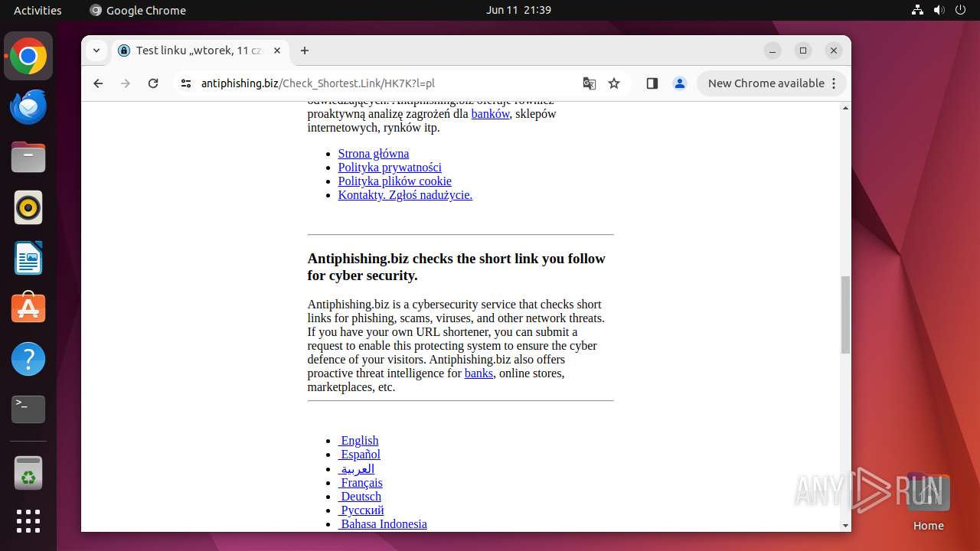This screenshot has width=980, height=551.
Task: Open Ubuntu Software store in dock
Action: click(28, 308)
